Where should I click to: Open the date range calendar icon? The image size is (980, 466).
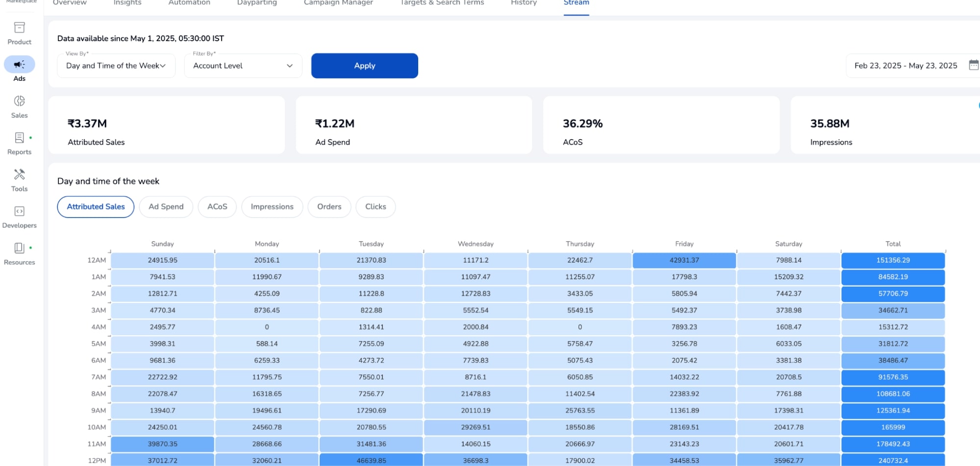pos(974,65)
